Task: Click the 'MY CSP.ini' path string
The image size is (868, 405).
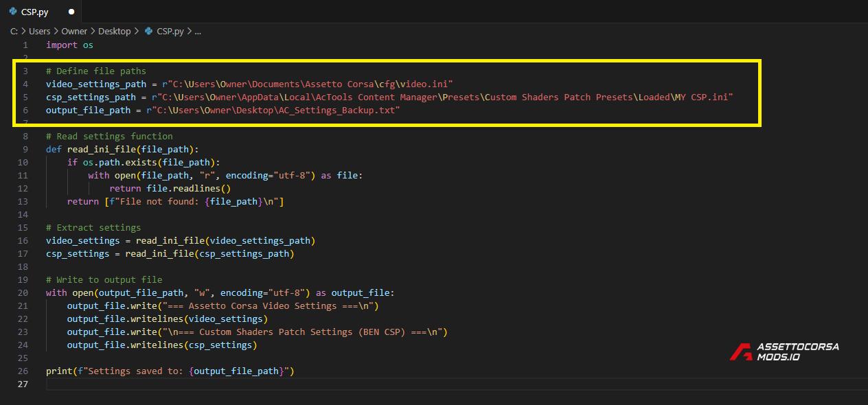Action: click(x=443, y=97)
